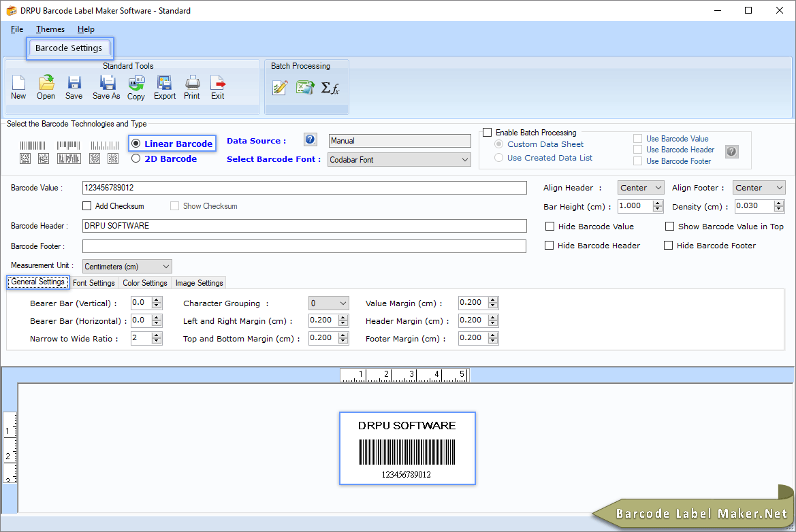Open the sigma fx formula icon
Viewport: 796px width, 532px height.
[x=330, y=88]
